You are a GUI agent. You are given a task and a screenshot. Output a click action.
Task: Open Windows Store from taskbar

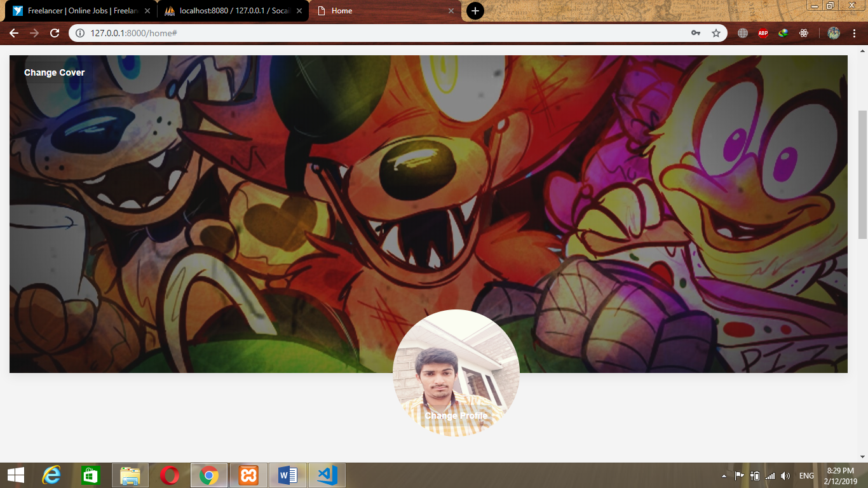(x=90, y=475)
